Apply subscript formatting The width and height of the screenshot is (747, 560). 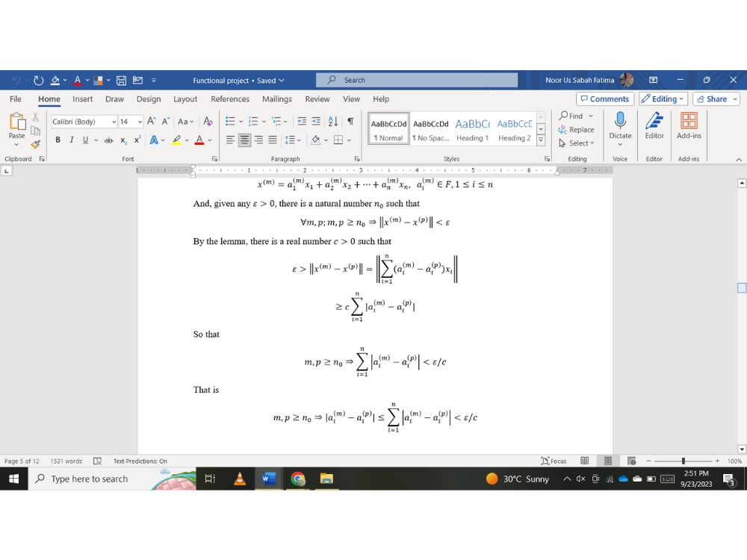click(122, 139)
